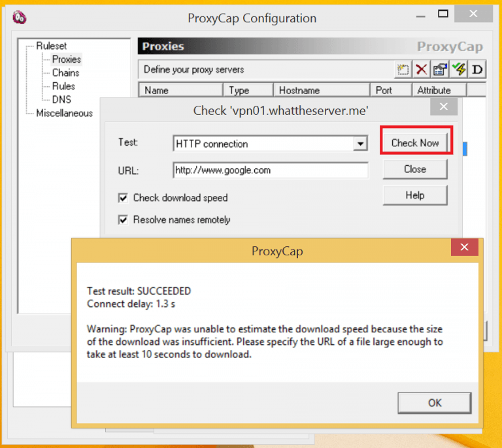Click the ProxyCap app icon in title bar
Viewport: 502px width, 448px height.
click(x=20, y=17)
